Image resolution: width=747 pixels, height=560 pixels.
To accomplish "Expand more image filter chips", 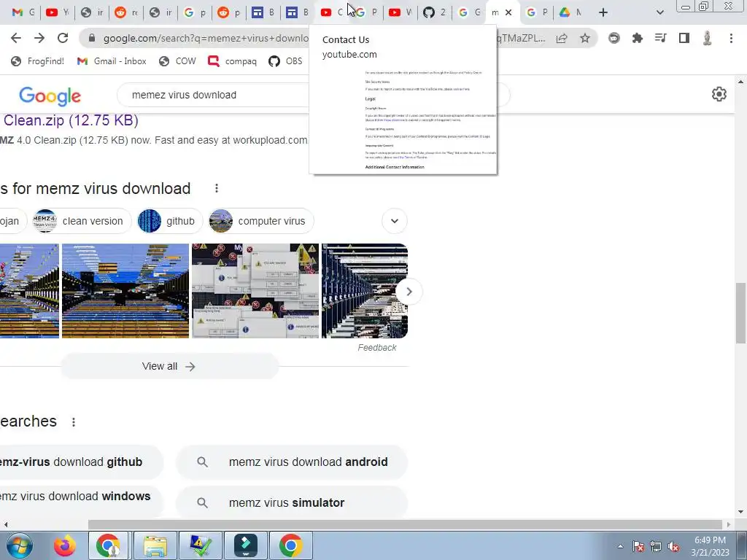I will click(395, 221).
